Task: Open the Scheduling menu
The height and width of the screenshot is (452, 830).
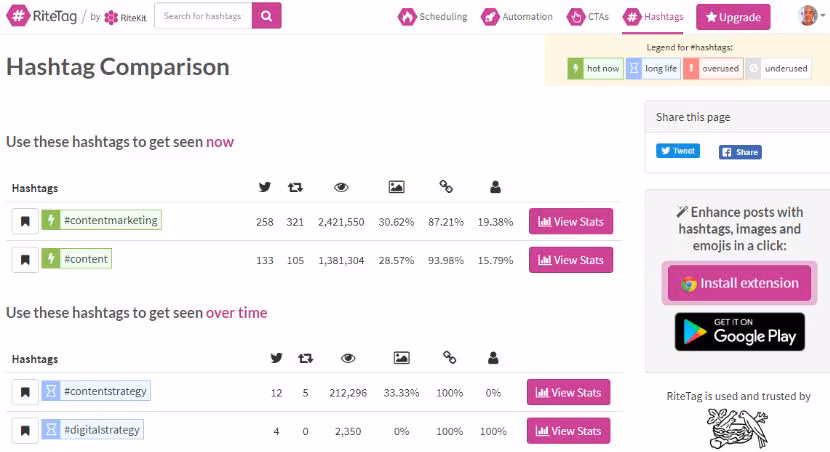Action: click(x=432, y=17)
